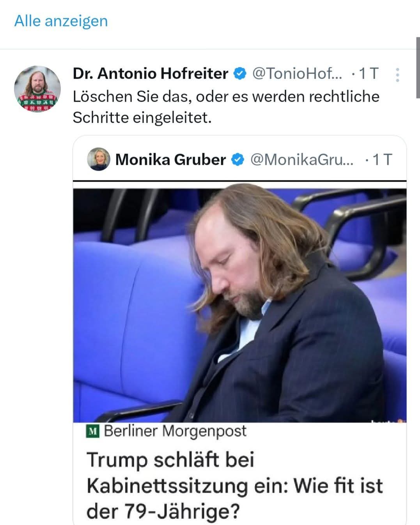Tap the "Alle anzeigen" link

[x=61, y=21]
